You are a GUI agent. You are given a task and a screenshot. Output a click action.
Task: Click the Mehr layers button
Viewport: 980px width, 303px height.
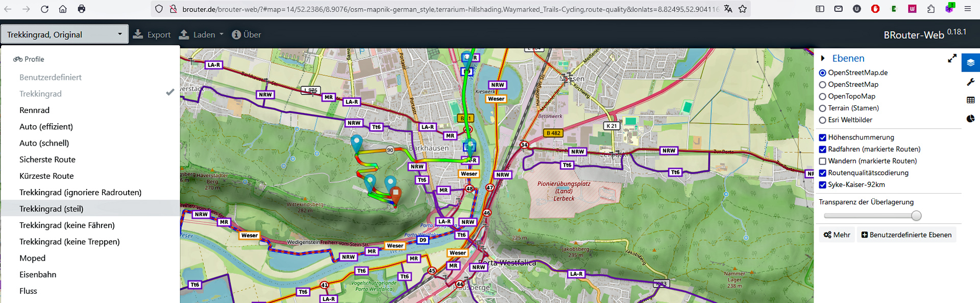pos(837,235)
